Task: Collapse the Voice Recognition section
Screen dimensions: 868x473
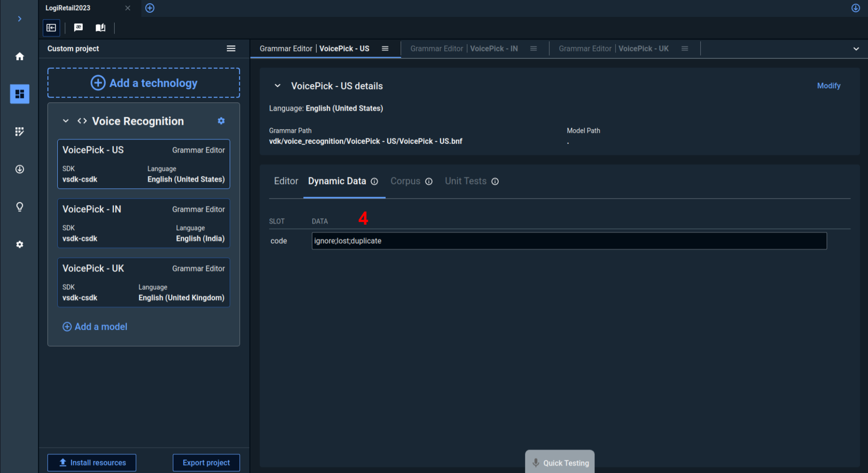Action: (66, 121)
